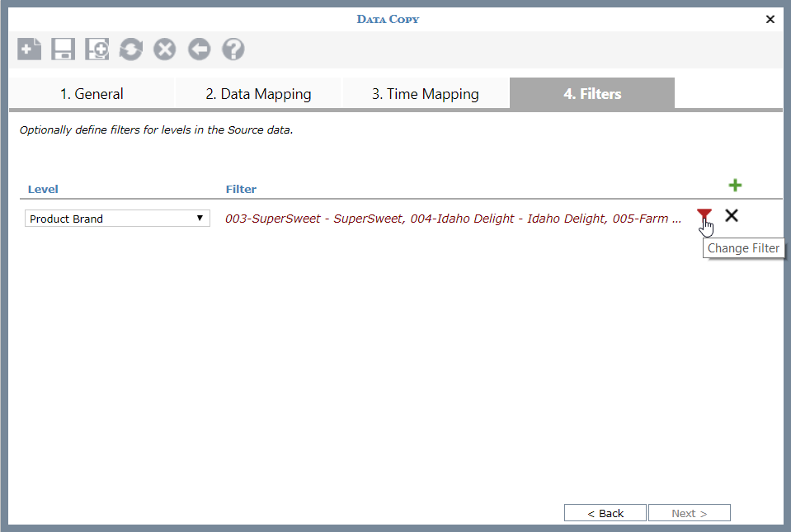Viewport: 791px width, 532px height.
Task: Click the Level column header
Action: (43, 189)
